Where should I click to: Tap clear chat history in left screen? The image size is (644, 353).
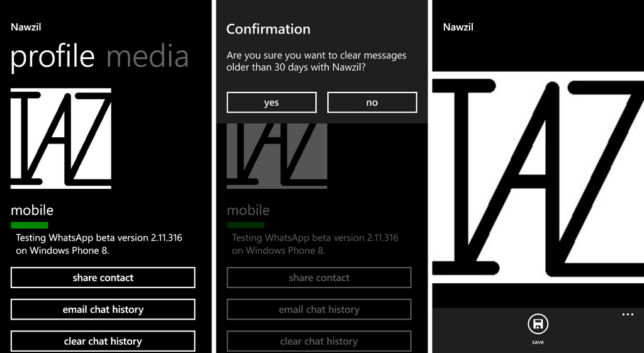(103, 341)
